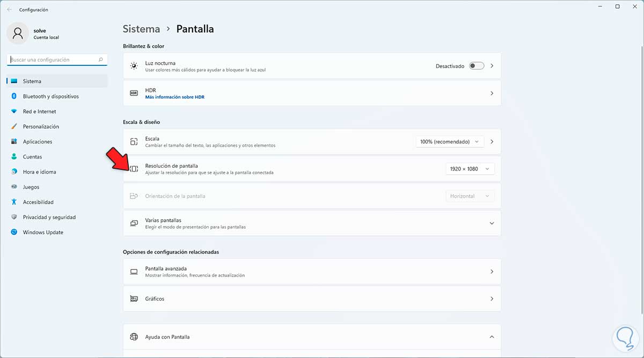Open Hora e idioma settings

pyautogui.click(x=39, y=172)
